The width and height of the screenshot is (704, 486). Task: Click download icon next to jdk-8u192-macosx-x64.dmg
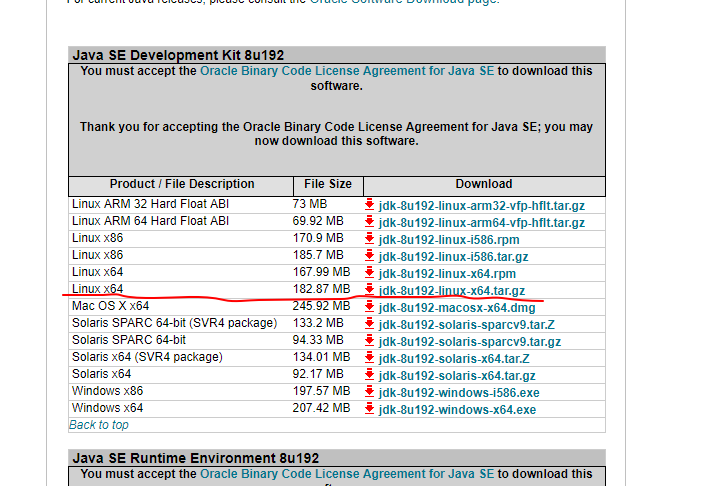click(x=369, y=307)
